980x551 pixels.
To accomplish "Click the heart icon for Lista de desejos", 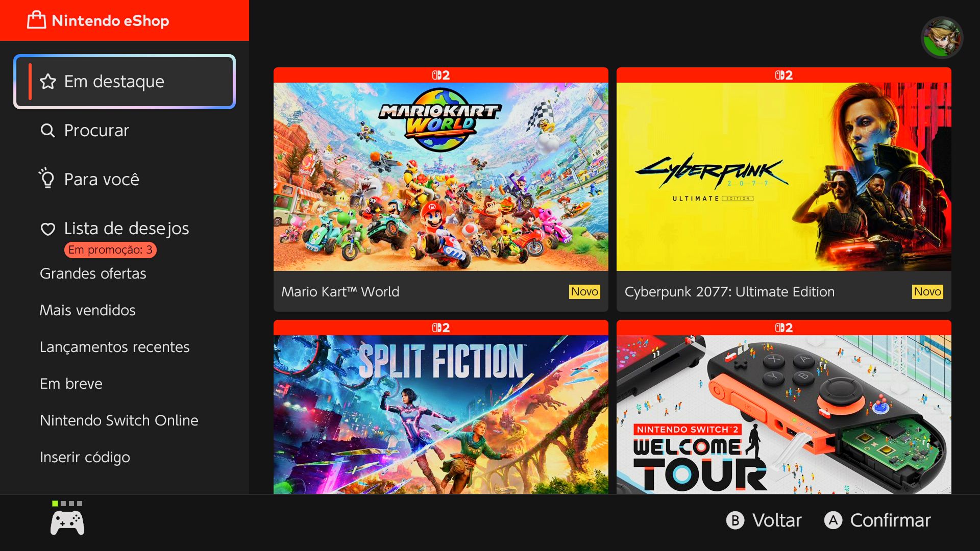I will [x=48, y=229].
